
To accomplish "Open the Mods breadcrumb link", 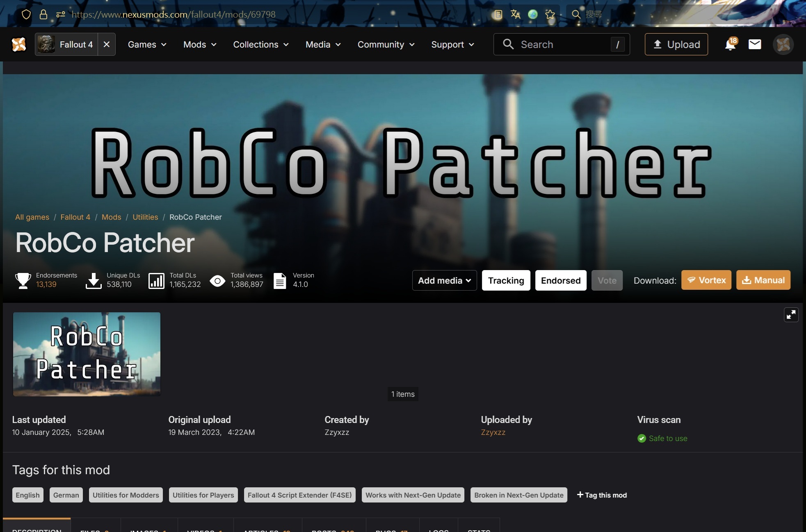I will coord(111,217).
